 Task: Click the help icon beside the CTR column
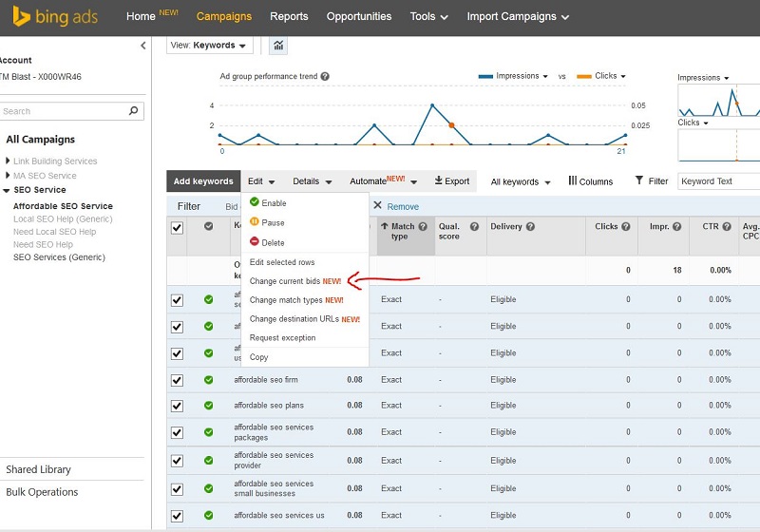(x=727, y=226)
